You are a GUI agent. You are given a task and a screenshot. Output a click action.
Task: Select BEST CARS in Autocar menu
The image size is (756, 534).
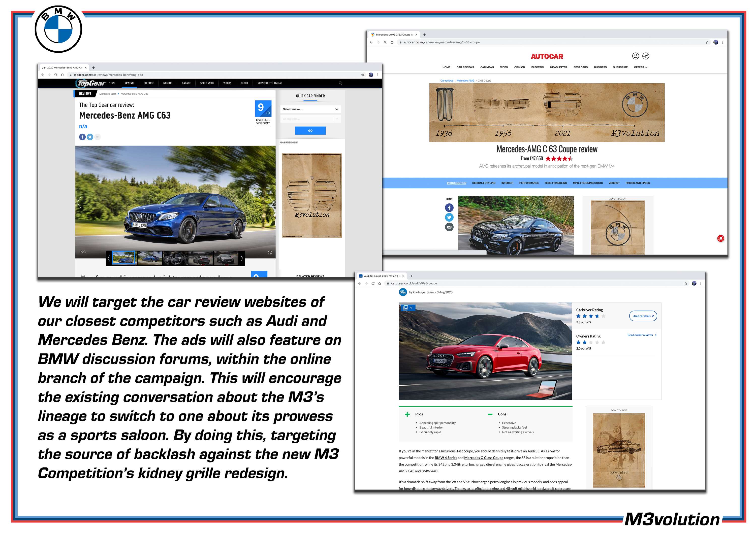(x=580, y=67)
